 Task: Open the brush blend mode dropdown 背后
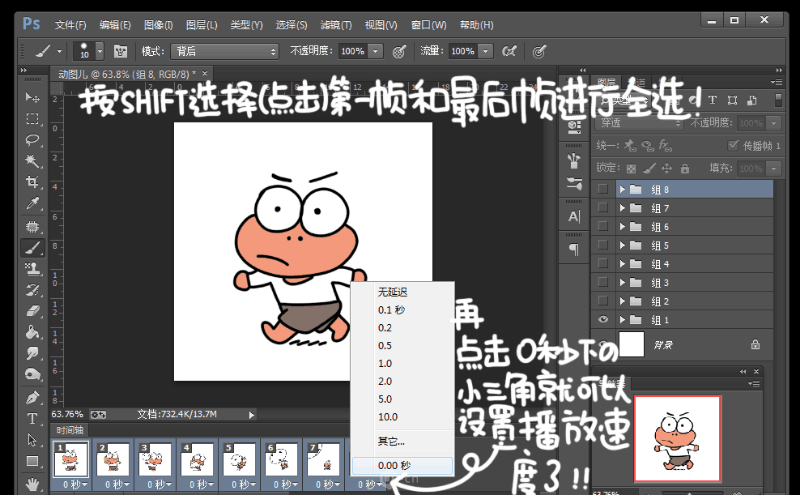pos(224,51)
